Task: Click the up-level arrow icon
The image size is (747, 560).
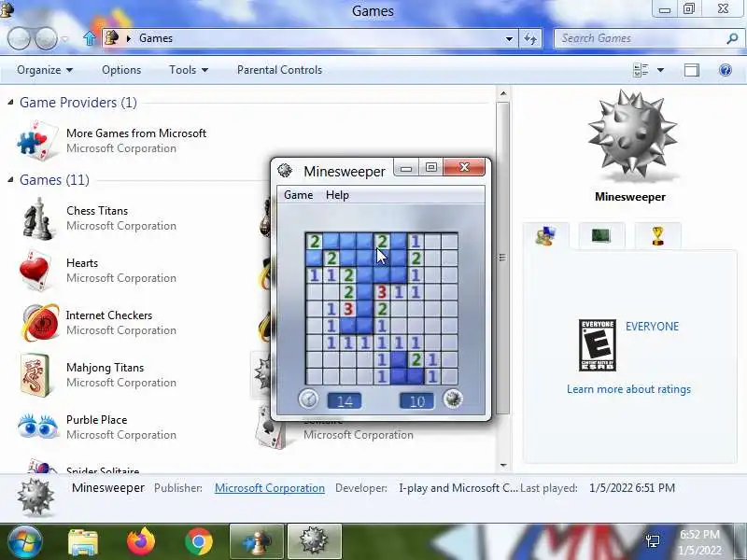Action: [89, 38]
